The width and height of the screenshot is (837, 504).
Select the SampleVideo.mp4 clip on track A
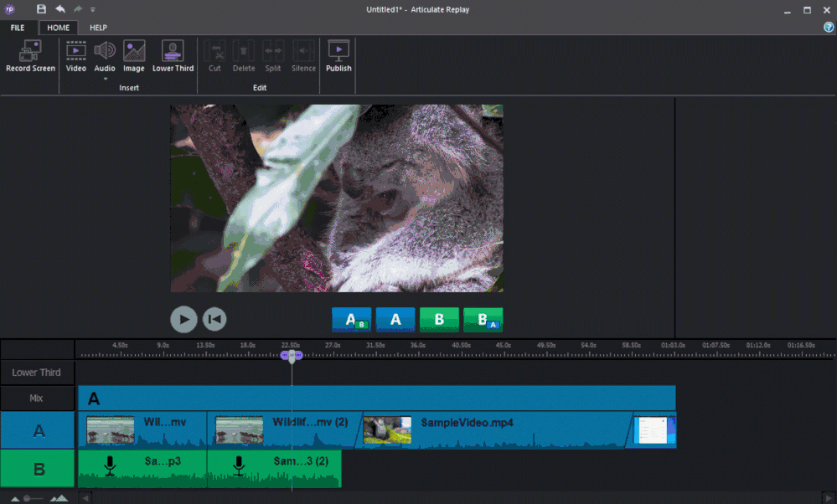tap(494, 430)
